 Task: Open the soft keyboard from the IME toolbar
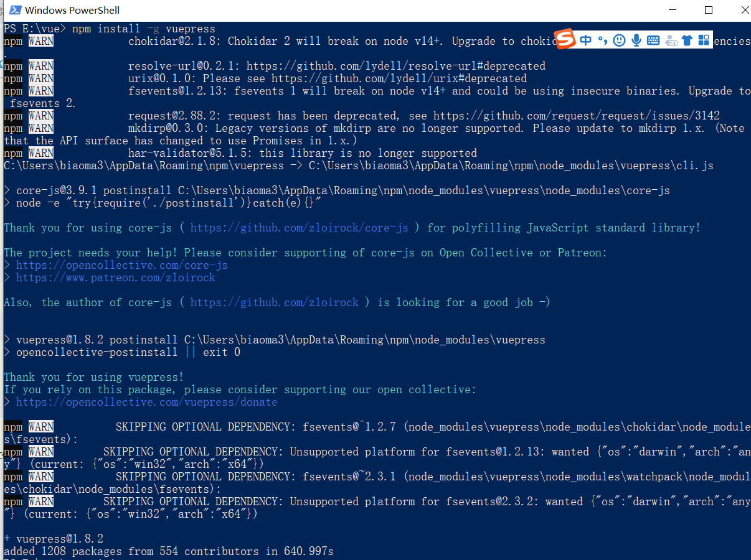[x=653, y=40]
